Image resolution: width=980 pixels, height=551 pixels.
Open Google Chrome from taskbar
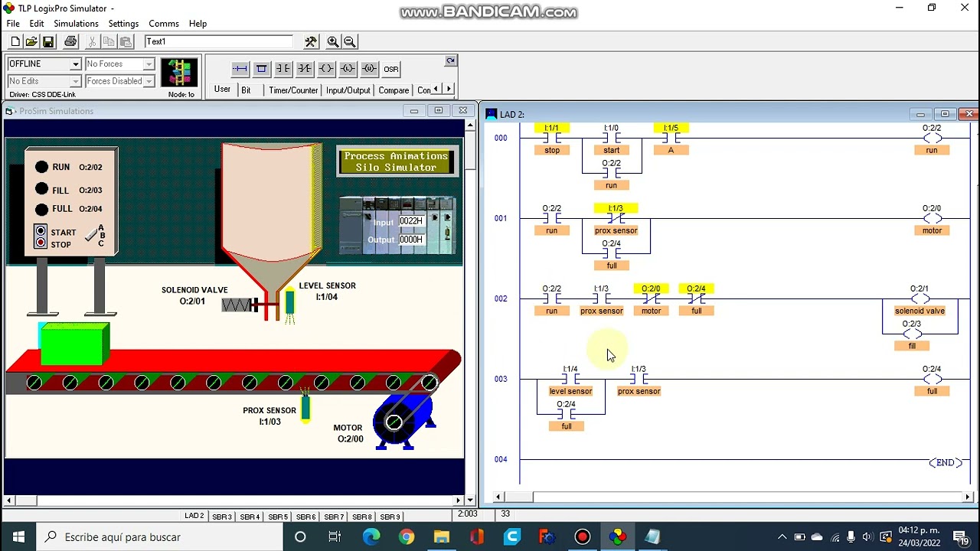click(x=407, y=537)
